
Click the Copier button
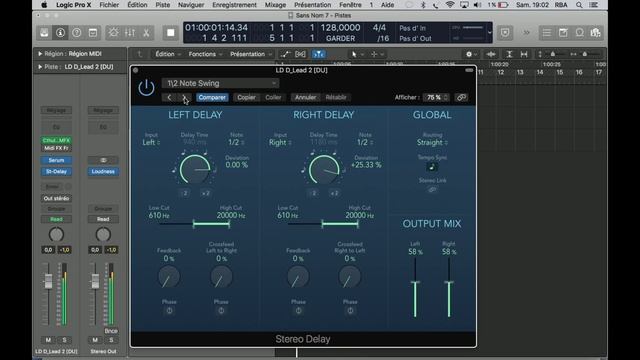(247, 98)
